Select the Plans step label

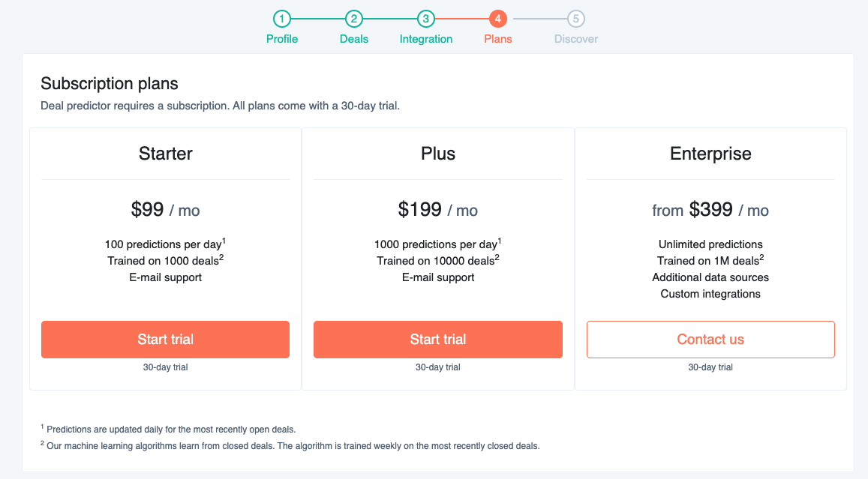click(x=498, y=39)
